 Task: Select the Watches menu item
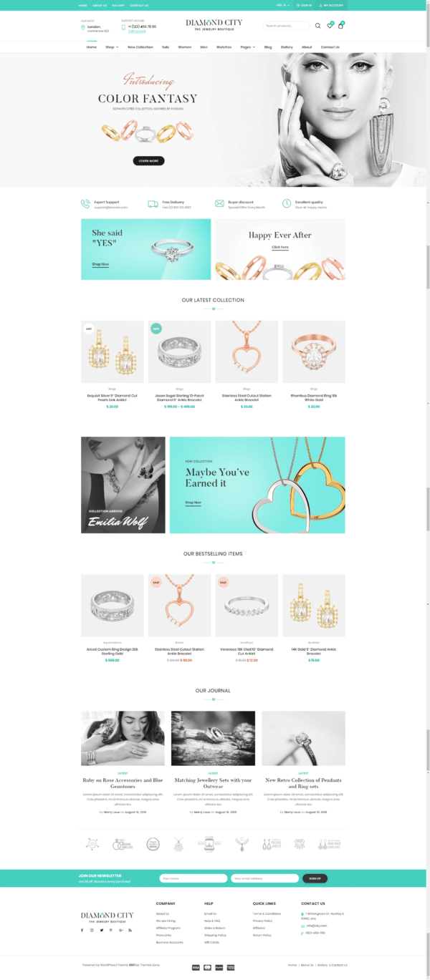pyautogui.click(x=224, y=47)
